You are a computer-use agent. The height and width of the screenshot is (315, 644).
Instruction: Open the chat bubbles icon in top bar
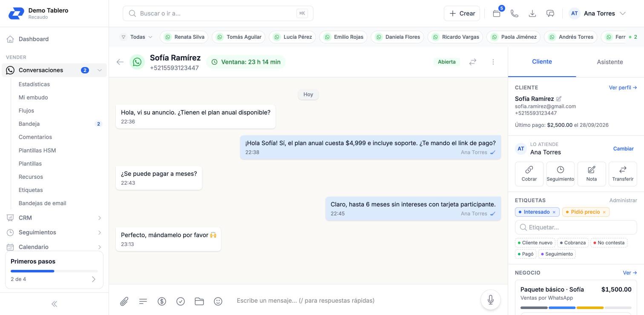point(550,13)
